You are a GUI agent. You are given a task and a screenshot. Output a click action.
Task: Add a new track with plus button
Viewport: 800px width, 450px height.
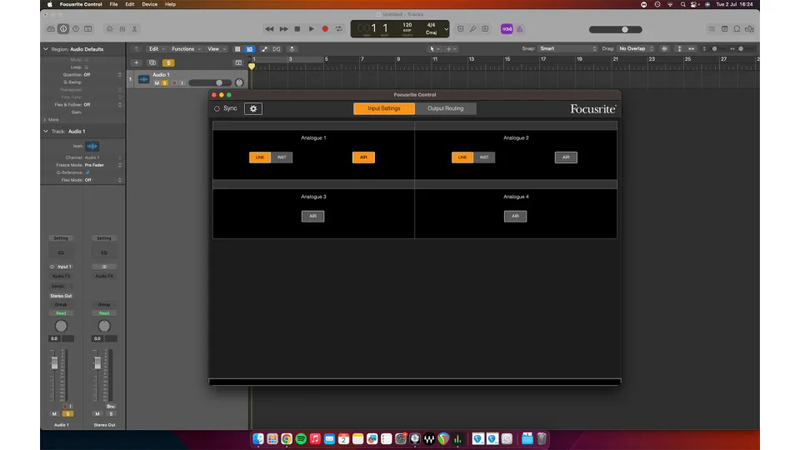coord(136,63)
